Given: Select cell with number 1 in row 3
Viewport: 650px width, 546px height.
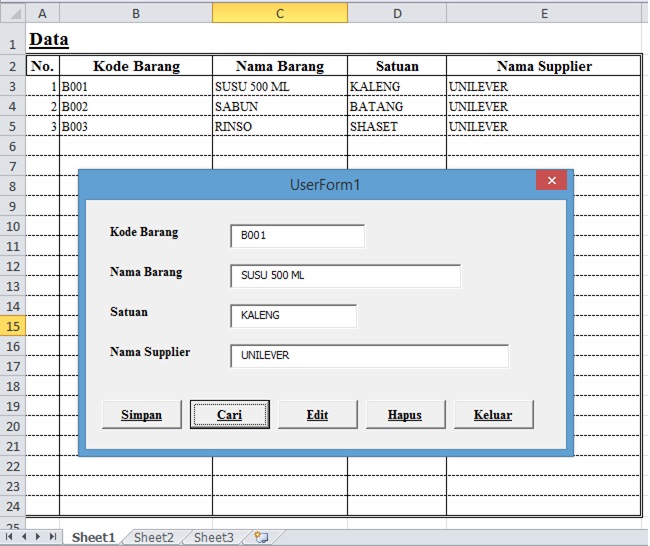Looking at the screenshot, I should 43,86.
